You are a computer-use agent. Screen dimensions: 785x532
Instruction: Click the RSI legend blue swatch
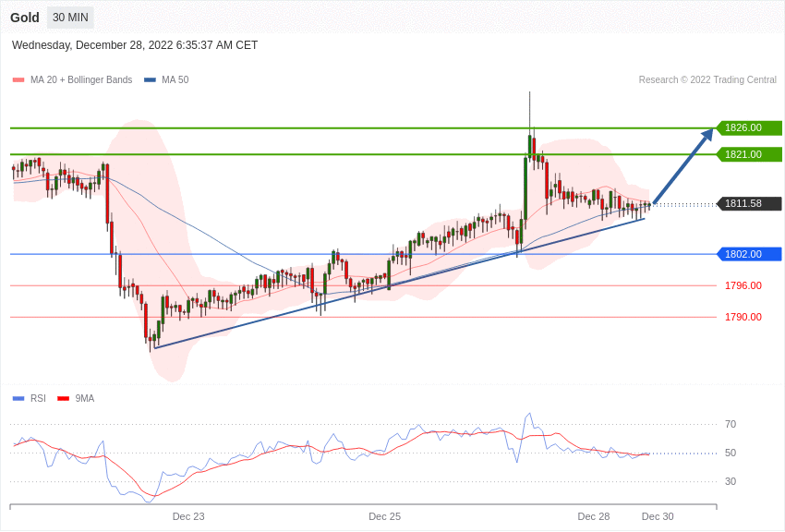[18, 398]
